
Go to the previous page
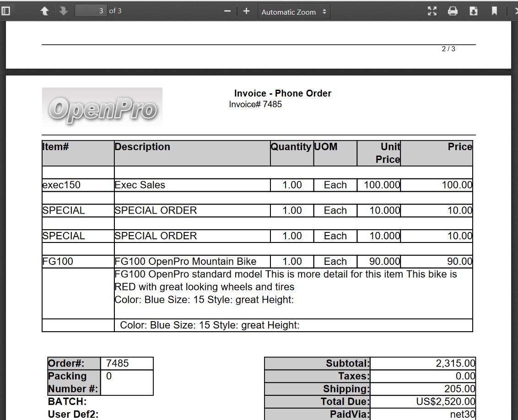[44, 11]
